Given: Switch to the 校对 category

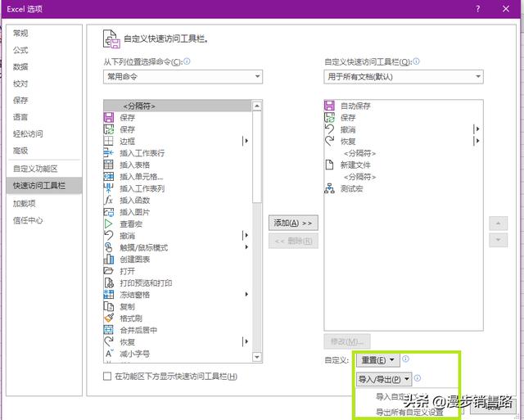Looking at the screenshot, I should pyautogui.click(x=43, y=84).
